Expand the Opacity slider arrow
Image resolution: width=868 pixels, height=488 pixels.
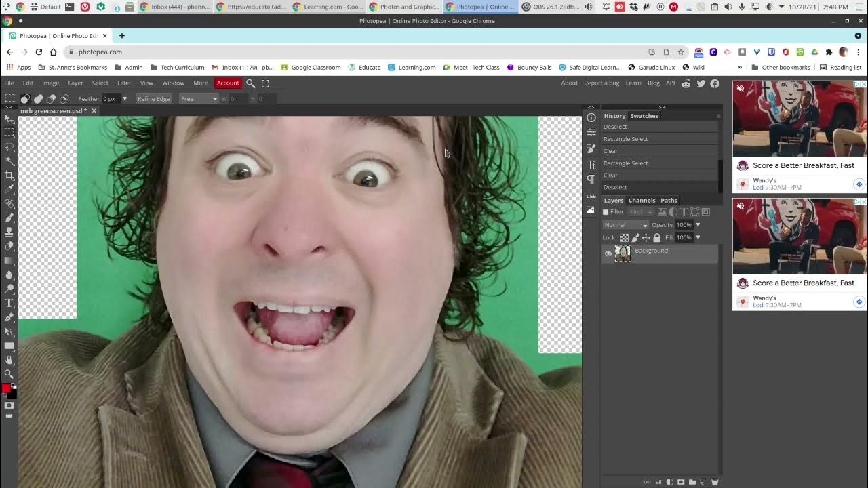[698, 225]
